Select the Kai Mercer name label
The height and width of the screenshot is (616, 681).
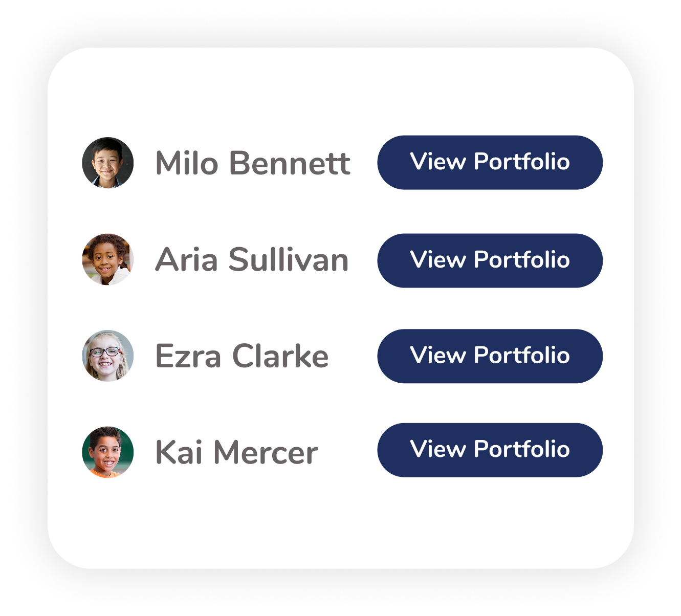tap(236, 452)
